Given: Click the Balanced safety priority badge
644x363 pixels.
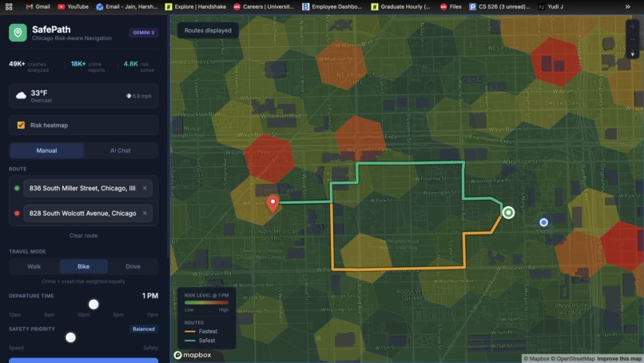Looking at the screenshot, I should 144,329.
